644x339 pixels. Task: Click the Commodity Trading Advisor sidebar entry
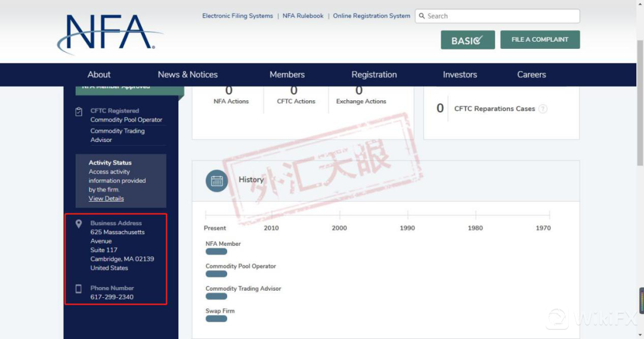(117, 135)
